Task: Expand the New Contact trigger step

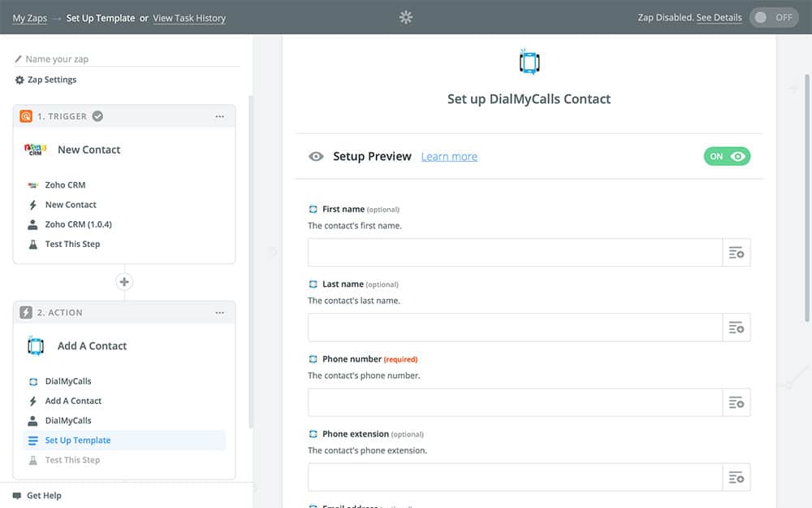Action: pos(89,150)
